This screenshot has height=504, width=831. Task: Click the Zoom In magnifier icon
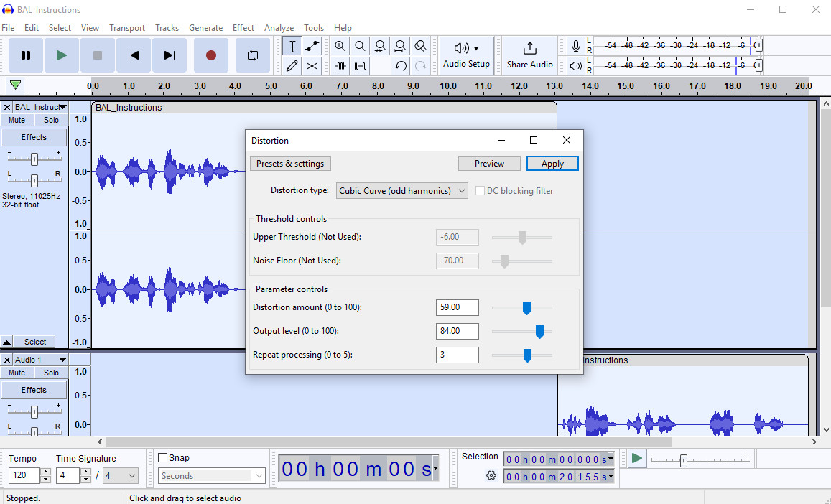click(x=339, y=45)
